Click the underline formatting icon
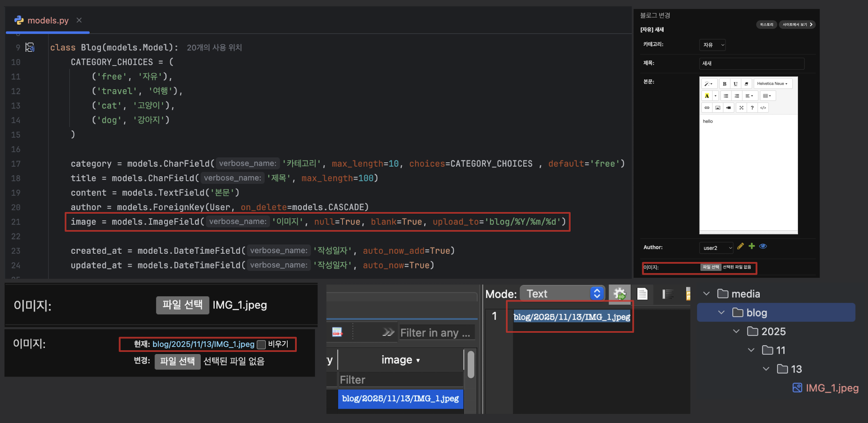 (x=735, y=84)
